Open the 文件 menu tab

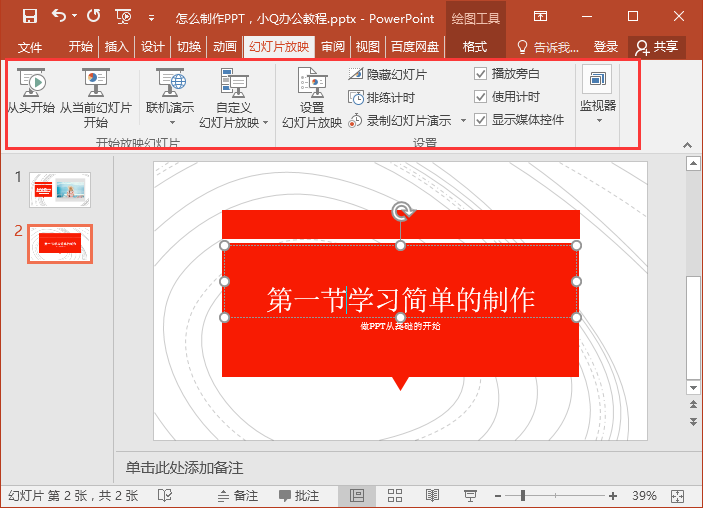point(30,47)
